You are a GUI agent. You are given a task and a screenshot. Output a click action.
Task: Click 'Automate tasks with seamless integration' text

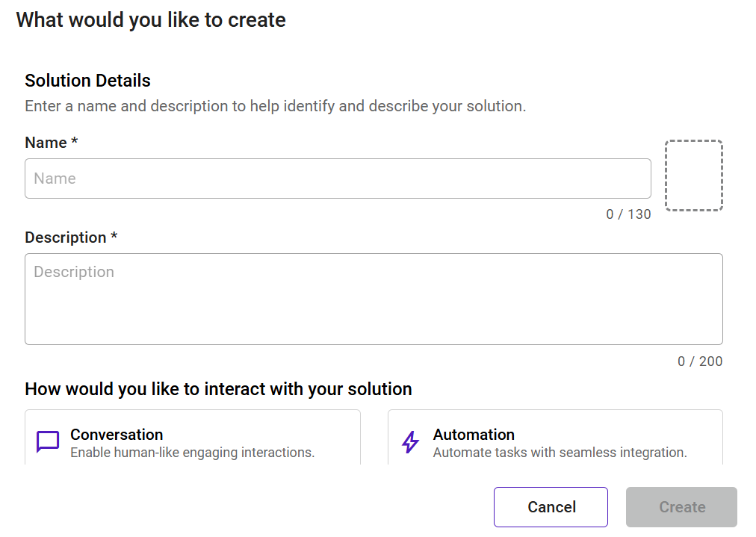coord(560,453)
